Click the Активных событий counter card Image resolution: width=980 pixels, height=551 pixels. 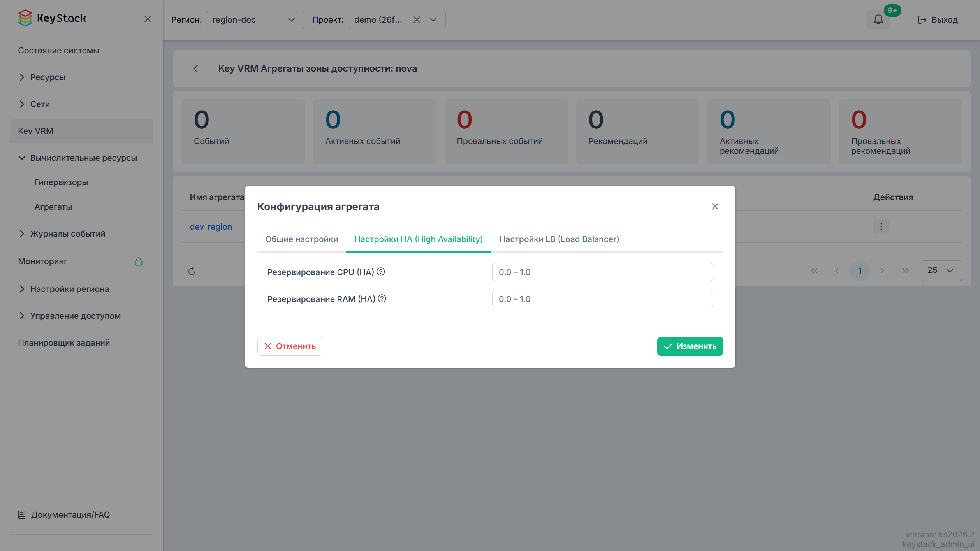375,132
